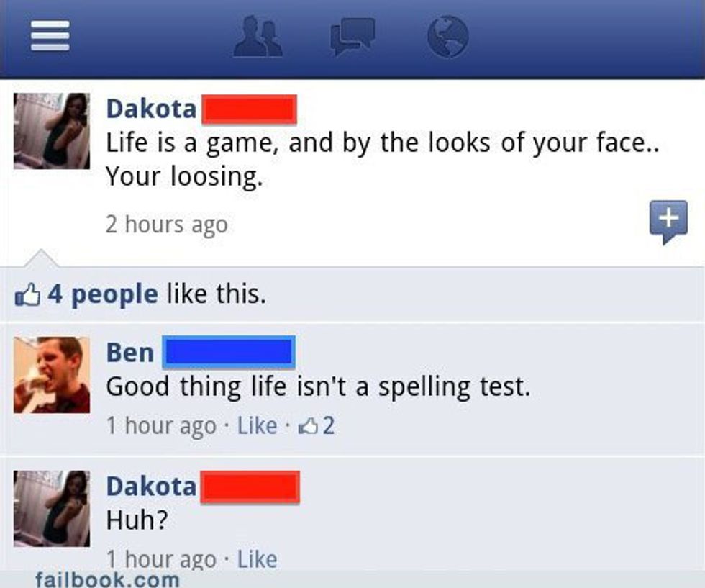Open Dakota's name link above Huh?
Screen dimensions: 705x588
(151, 487)
